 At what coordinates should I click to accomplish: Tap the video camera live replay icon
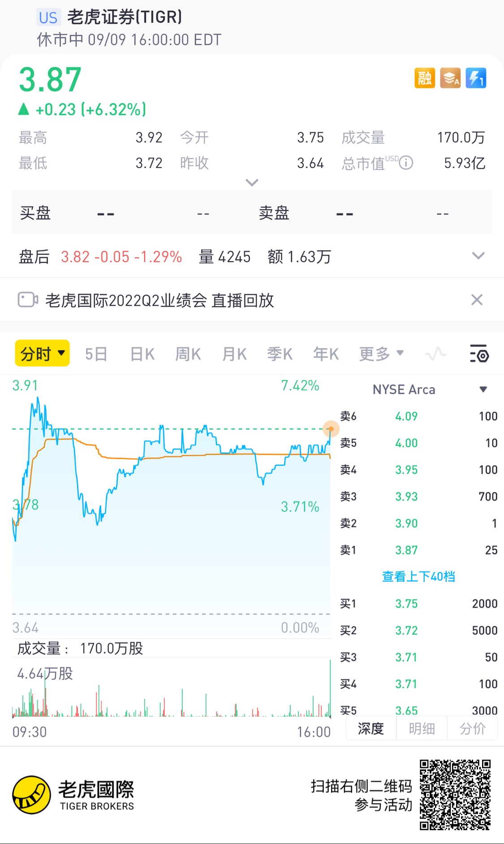[28, 300]
